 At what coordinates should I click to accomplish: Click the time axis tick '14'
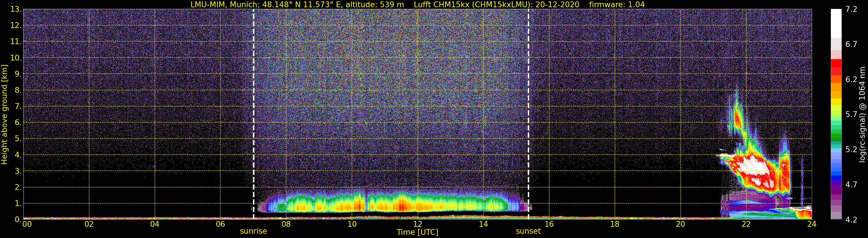pos(483,224)
